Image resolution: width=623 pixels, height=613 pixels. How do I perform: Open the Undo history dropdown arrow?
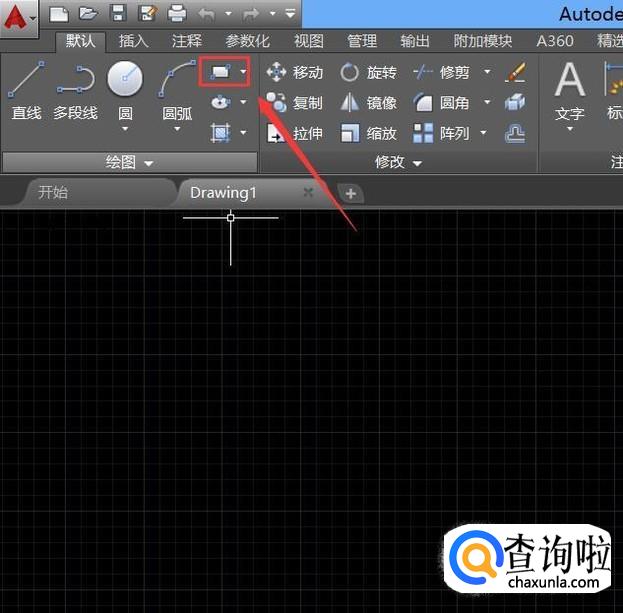[228, 14]
